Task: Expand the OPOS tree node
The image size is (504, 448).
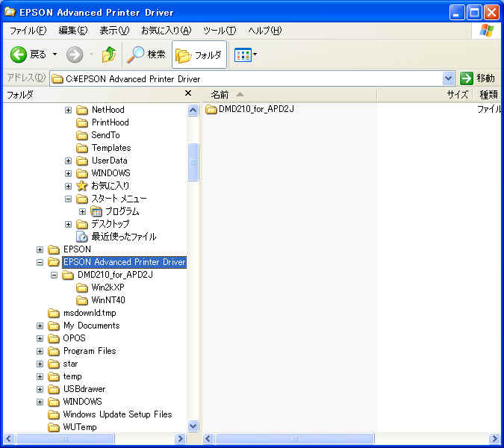Action: (40, 338)
